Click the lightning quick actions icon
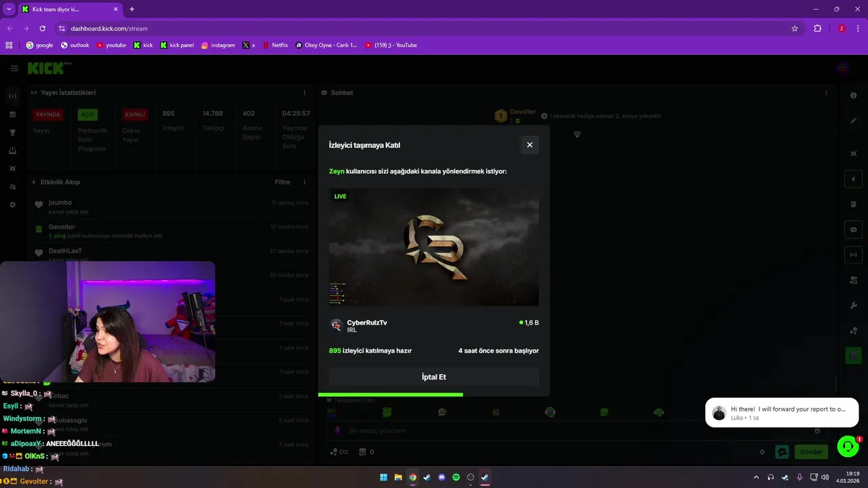Viewport: 868px width, 488px height. click(854, 180)
